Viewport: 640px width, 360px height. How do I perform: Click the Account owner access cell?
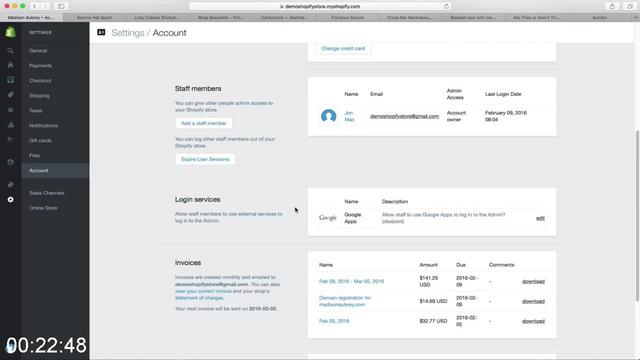(x=456, y=116)
